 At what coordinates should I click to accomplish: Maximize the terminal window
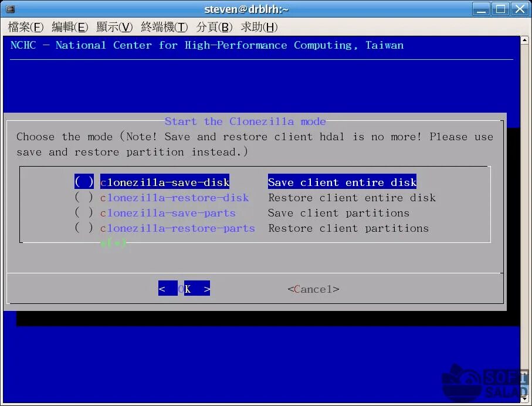[x=500, y=9]
